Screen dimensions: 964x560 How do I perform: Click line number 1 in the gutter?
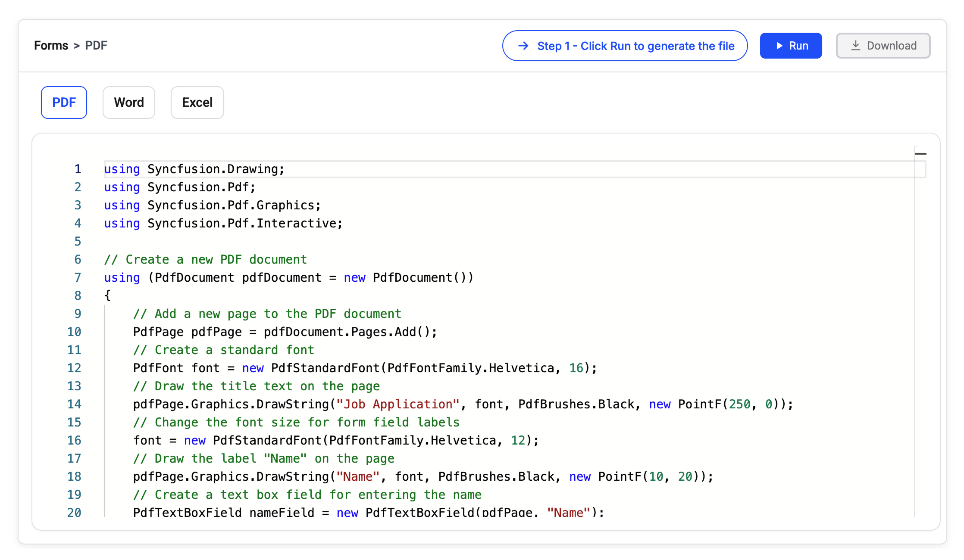78,169
